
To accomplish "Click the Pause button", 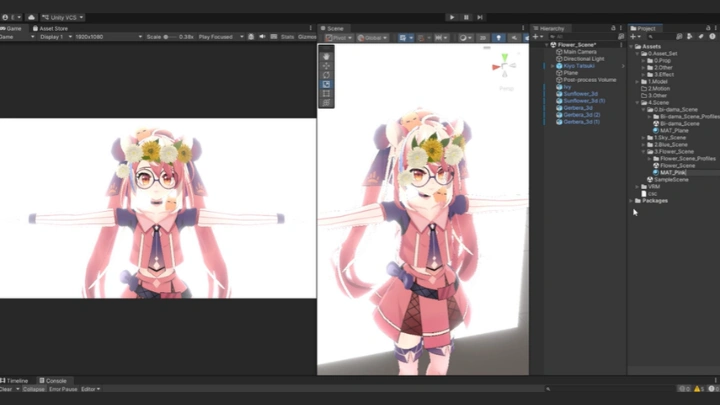I will coord(466,17).
